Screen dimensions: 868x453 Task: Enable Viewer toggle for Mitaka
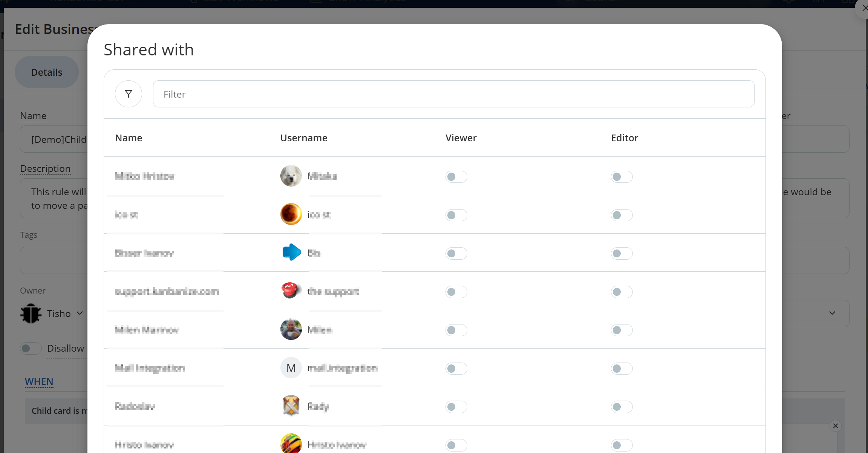coord(456,177)
